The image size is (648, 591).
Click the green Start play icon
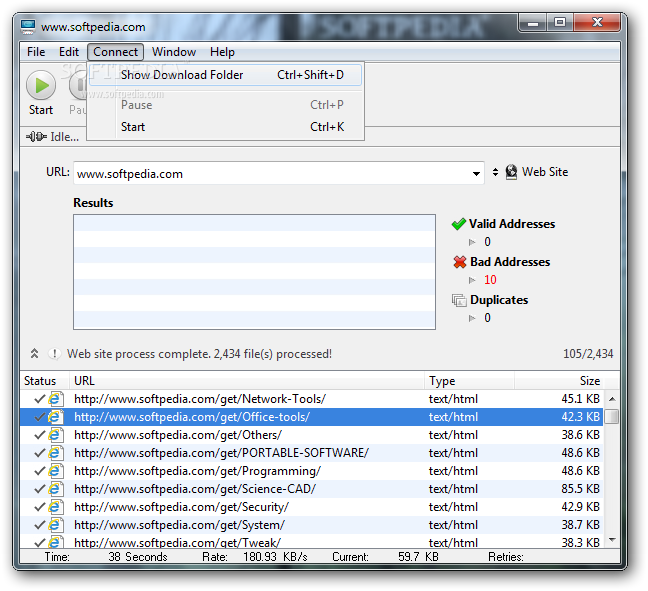pyautogui.click(x=41, y=86)
